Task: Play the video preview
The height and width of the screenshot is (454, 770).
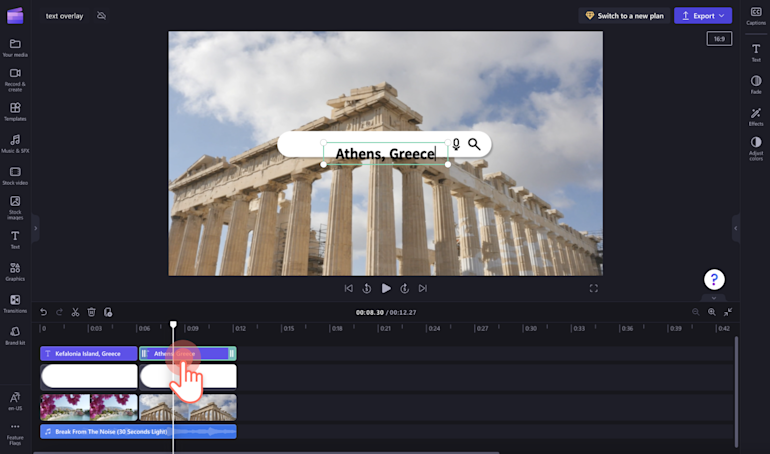Action: pyautogui.click(x=386, y=289)
